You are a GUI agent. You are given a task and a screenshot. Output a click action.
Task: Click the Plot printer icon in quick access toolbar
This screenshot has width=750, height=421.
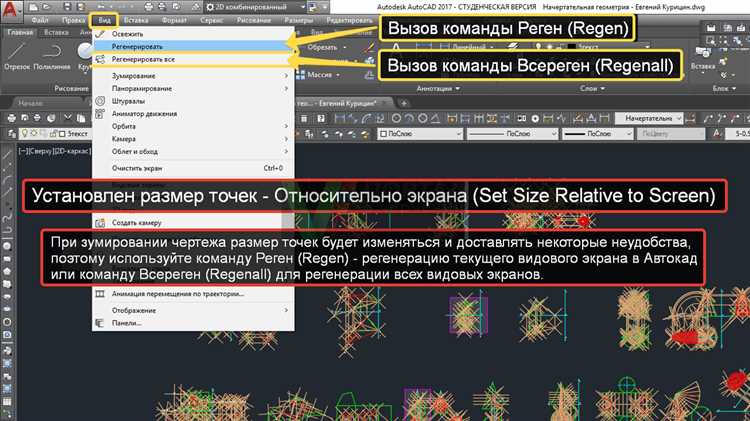pyautogui.click(x=149, y=7)
